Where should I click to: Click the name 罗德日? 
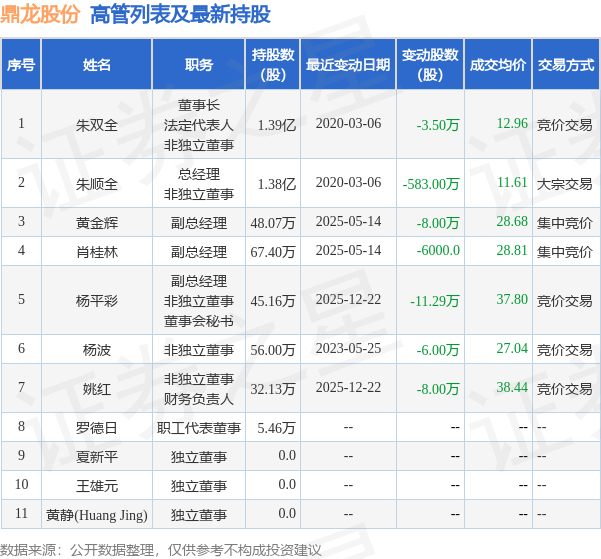97,428
